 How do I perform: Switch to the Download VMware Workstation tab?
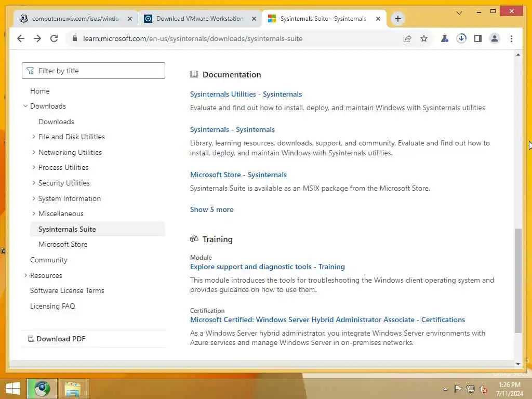tap(200, 19)
